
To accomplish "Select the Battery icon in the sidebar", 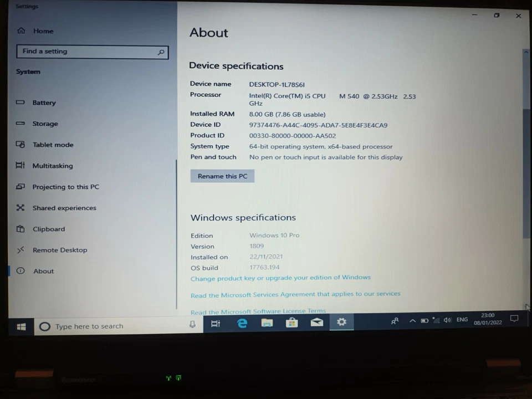I will 20,102.
